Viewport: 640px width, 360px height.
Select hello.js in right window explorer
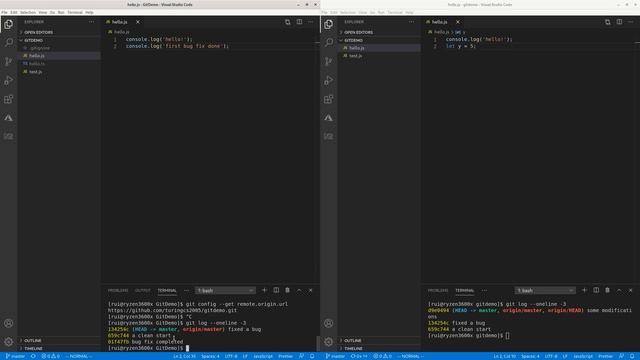pos(379,48)
